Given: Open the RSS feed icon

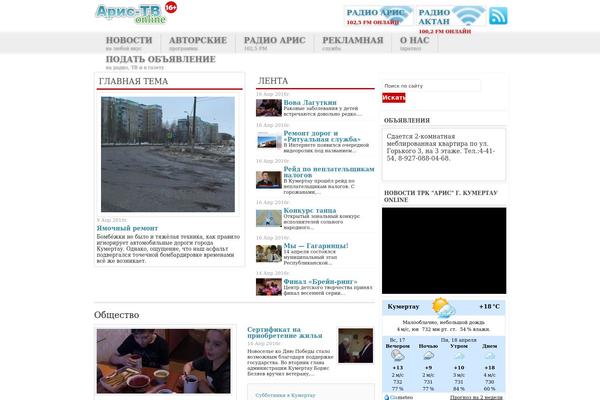Looking at the screenshot, I should click(x=498, y=16).
